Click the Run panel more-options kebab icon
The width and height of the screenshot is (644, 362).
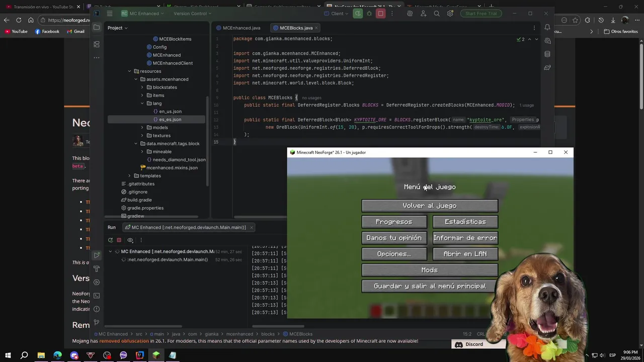[141, 240]
